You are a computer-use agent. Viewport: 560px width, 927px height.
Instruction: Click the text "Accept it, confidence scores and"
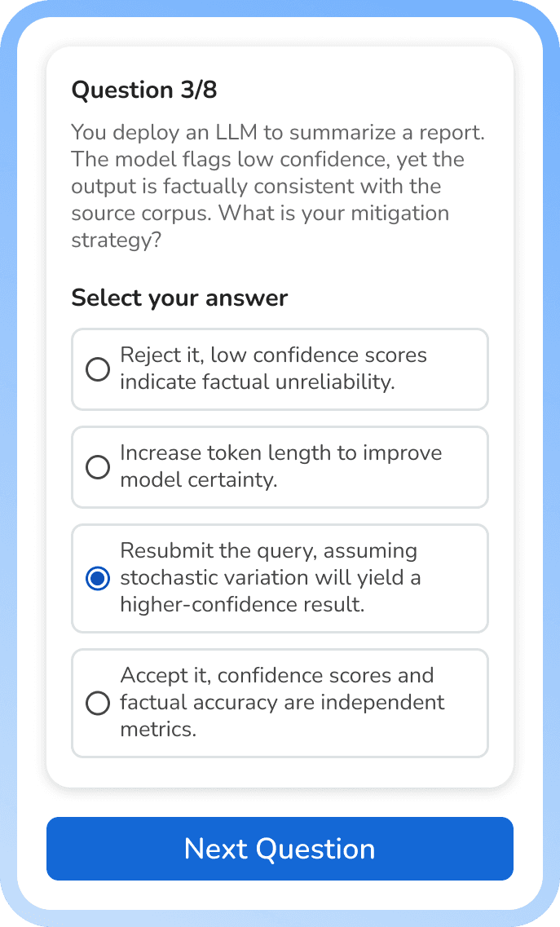click(x=277, y=676)
